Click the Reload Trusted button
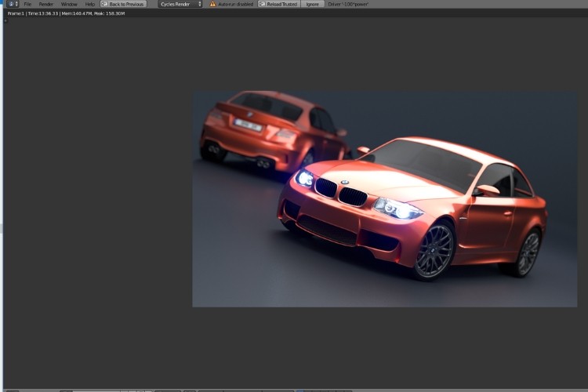The image size is (588, 392). (x=278, y=4)
